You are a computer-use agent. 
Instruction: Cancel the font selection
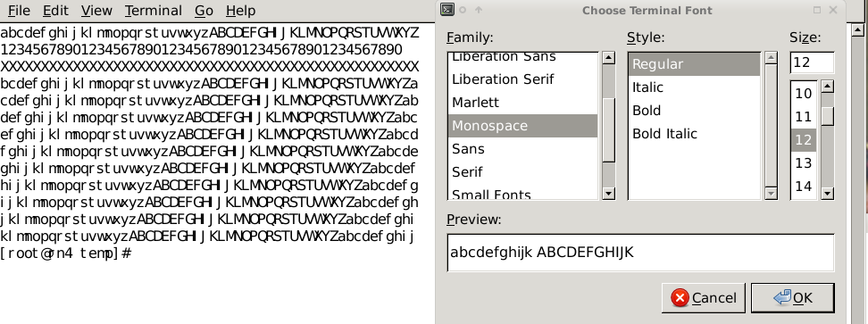click(x=704, y=298)
